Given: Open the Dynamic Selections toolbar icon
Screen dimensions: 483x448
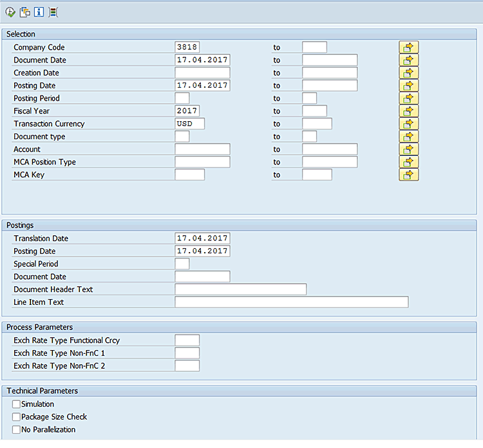Looking at the screenshot, I should click(53, 12).
